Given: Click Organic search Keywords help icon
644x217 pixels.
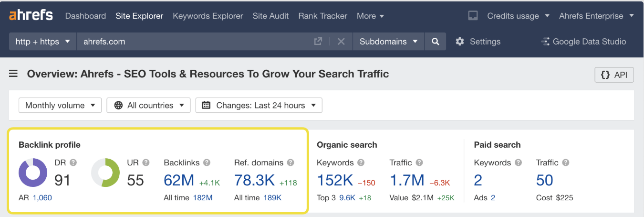Looking at the screenshot, I should [361, 163].
